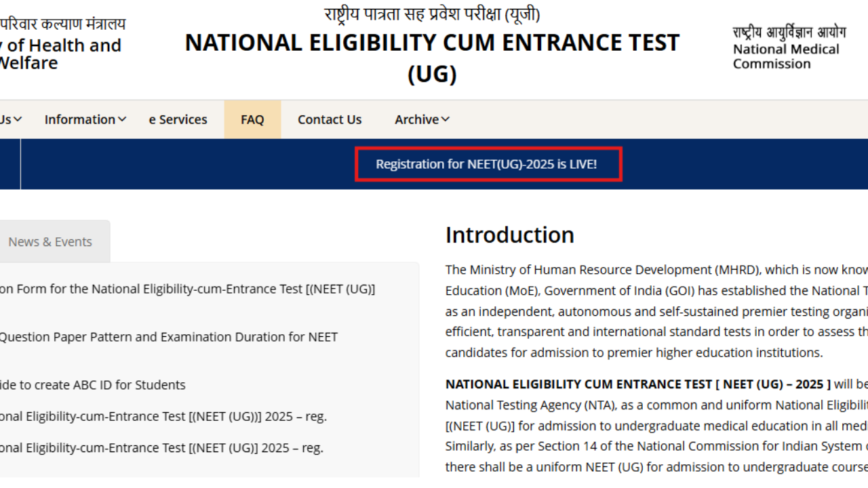Screen dimensions: 868x488
Task: Open the NEET (UG) 2025 reg. notification link
Action: pyautogui.click(x=163, y=416)
